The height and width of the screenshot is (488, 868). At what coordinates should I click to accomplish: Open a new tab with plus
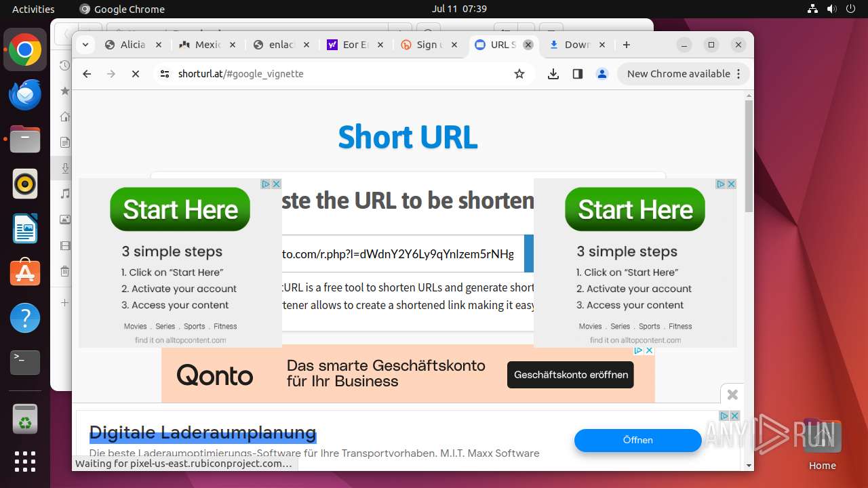click(x=627, y=45)
